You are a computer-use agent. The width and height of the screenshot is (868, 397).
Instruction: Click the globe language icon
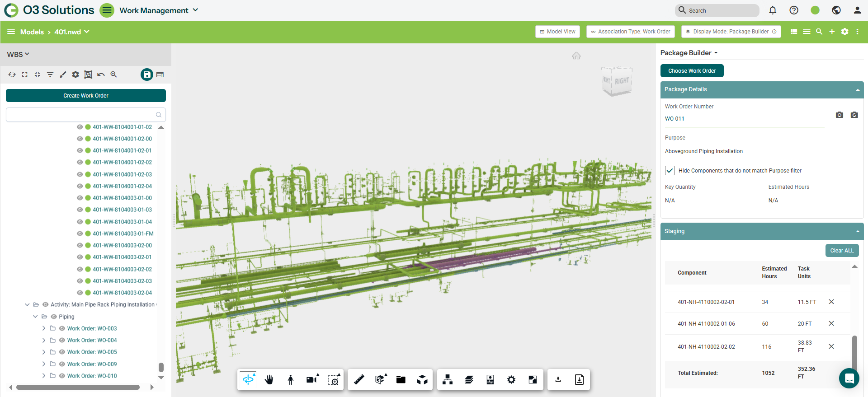pos(836,10)
